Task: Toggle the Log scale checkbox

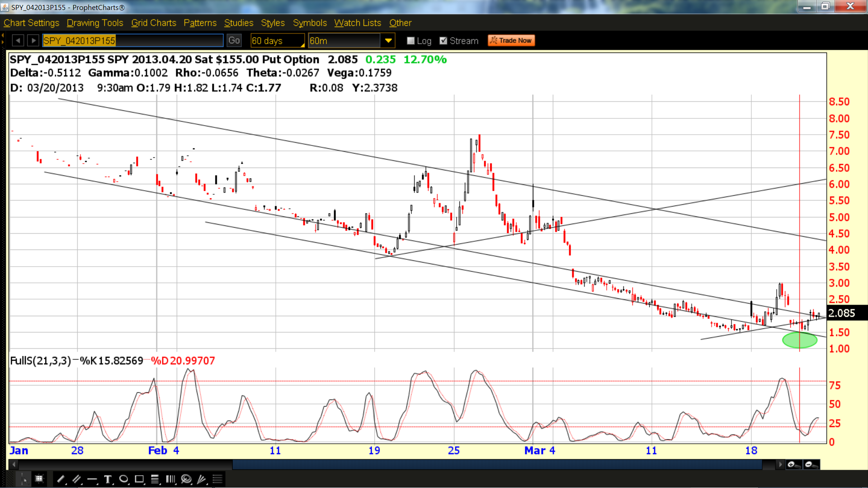Action: (x=410, y=41)
